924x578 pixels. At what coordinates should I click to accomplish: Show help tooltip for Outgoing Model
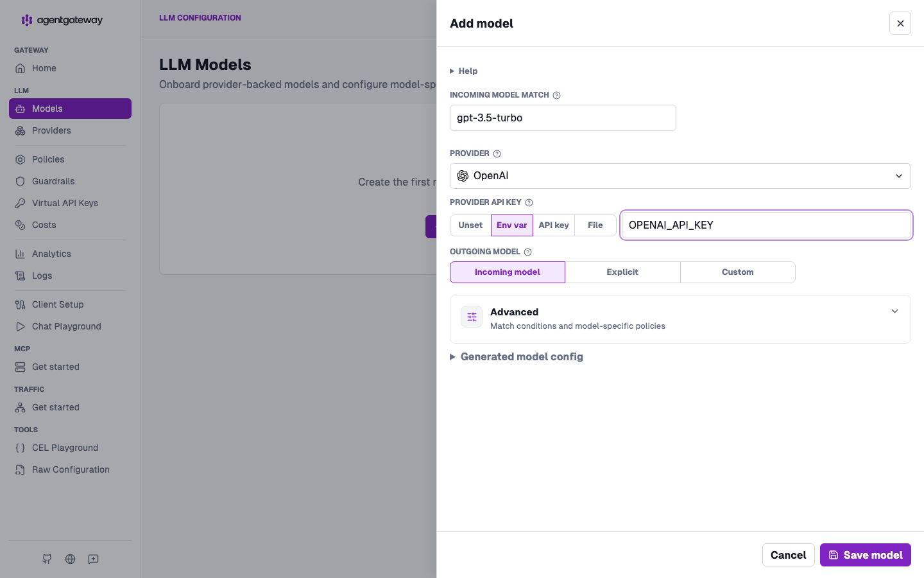pos(527,252)
